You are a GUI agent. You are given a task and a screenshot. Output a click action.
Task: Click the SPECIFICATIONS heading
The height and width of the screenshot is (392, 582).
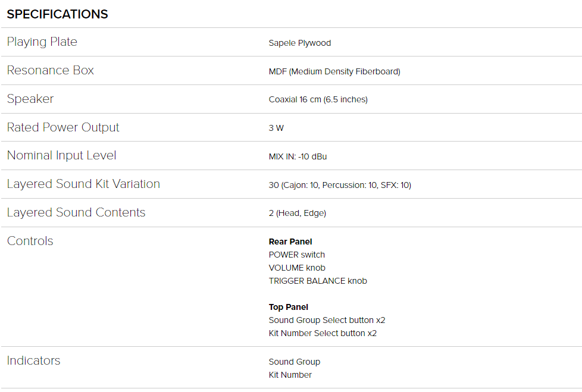click(57, 14)
